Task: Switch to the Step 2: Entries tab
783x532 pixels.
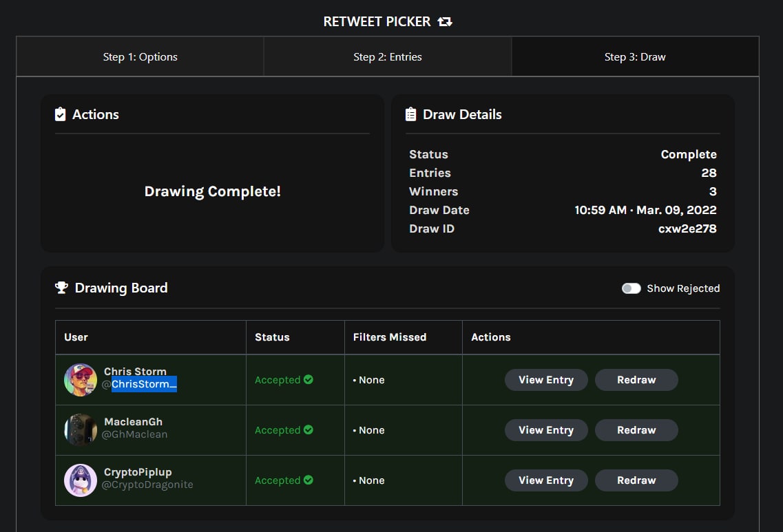Action: [x=388, y=57]
